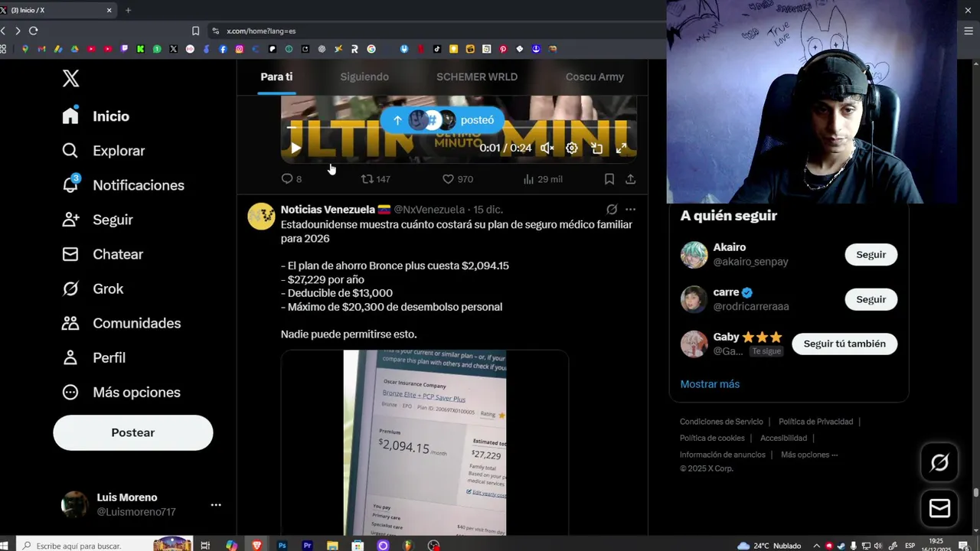Open the insurance plan image in the post
The width and height of the screenshot is (980, 551).
(x=425, y=442)
